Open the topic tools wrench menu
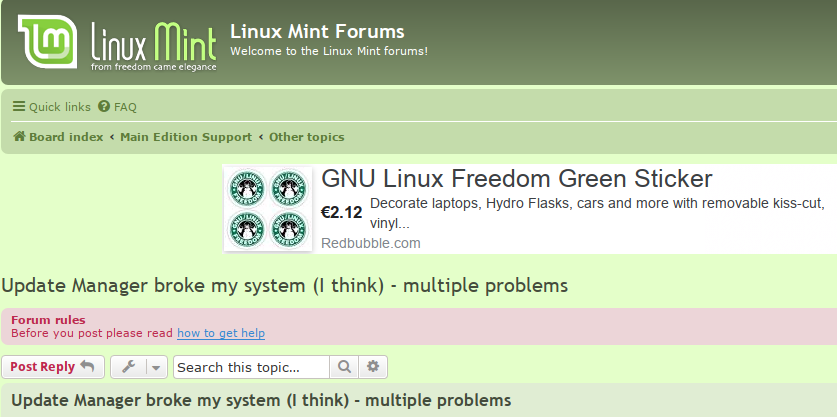Image resolution: width=837 pixels, height=417 pixels. point(128,367)
